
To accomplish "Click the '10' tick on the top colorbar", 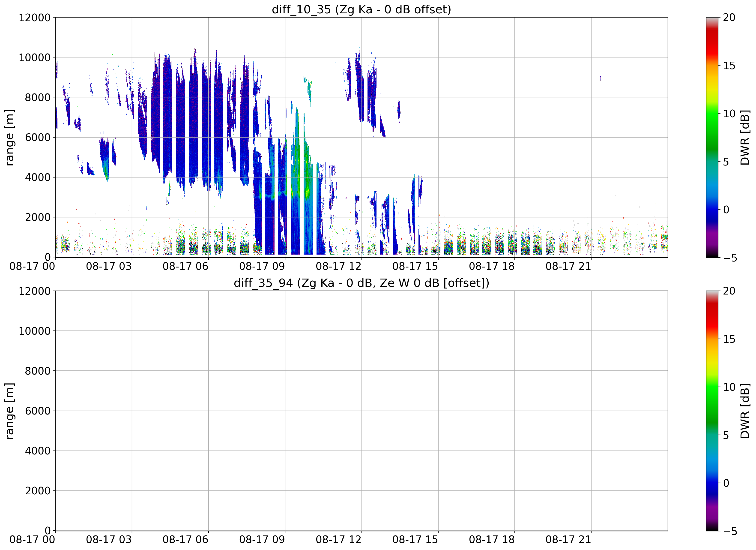I will tap(729, 114).
